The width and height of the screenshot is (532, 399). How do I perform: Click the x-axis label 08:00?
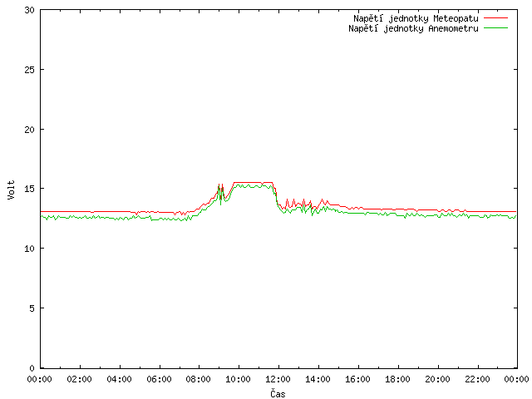pos(199,379)
